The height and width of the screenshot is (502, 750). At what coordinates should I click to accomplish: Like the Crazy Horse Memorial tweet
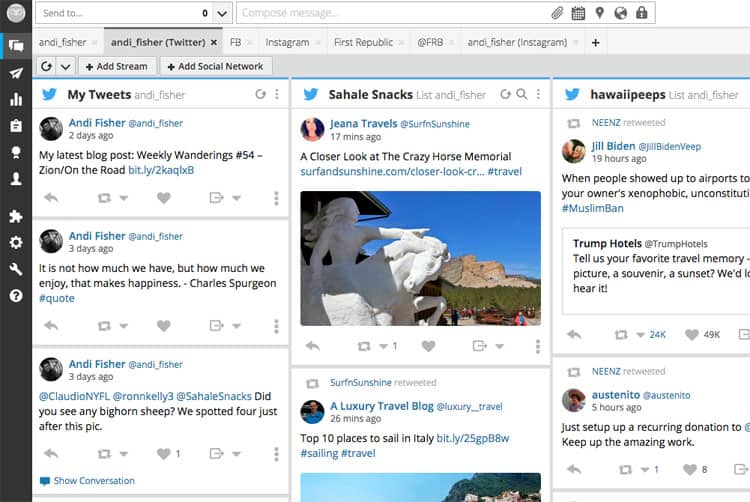(429, 346)
